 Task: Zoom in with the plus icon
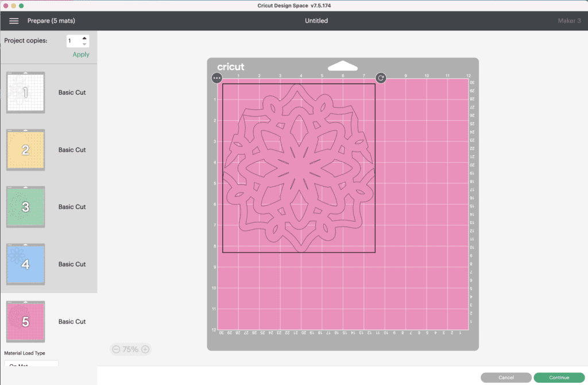point(145,349)
